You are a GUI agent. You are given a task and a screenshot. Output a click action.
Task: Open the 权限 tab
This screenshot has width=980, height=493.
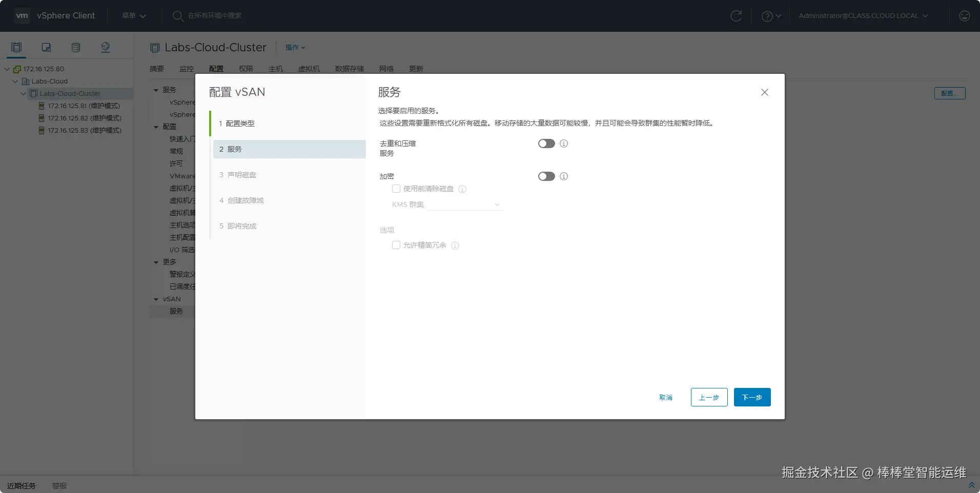click(246, 69)
